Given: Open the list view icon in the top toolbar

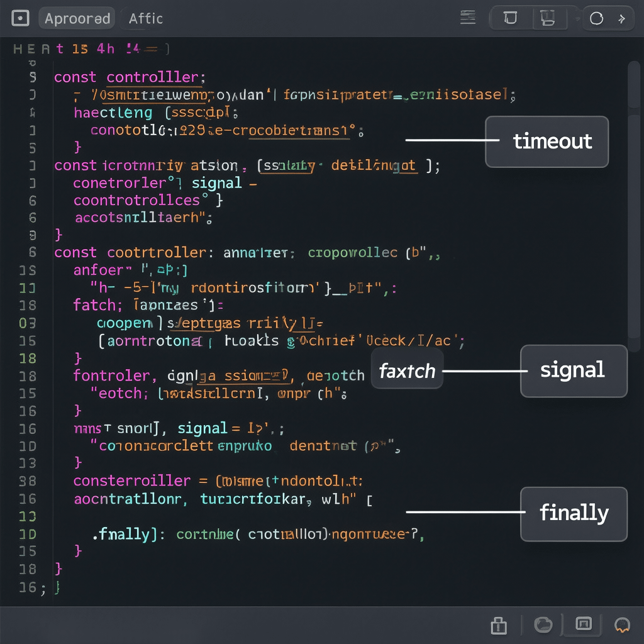Looking at the screenshot, I should point(467,18).
